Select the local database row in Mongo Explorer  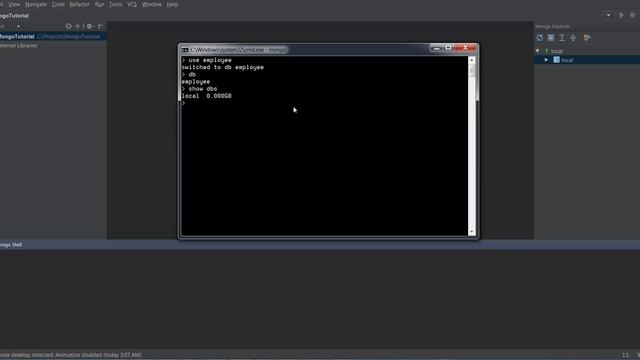(587, 60)
